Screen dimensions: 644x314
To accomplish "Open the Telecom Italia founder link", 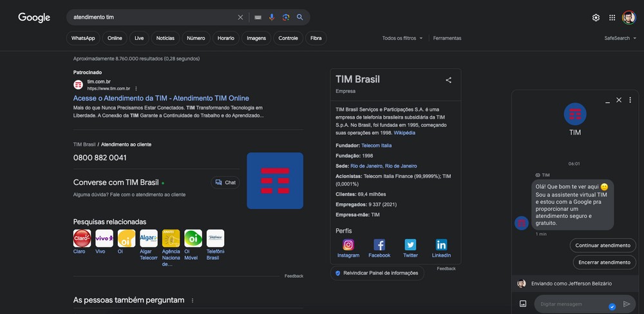I will (x=376, y=146).
